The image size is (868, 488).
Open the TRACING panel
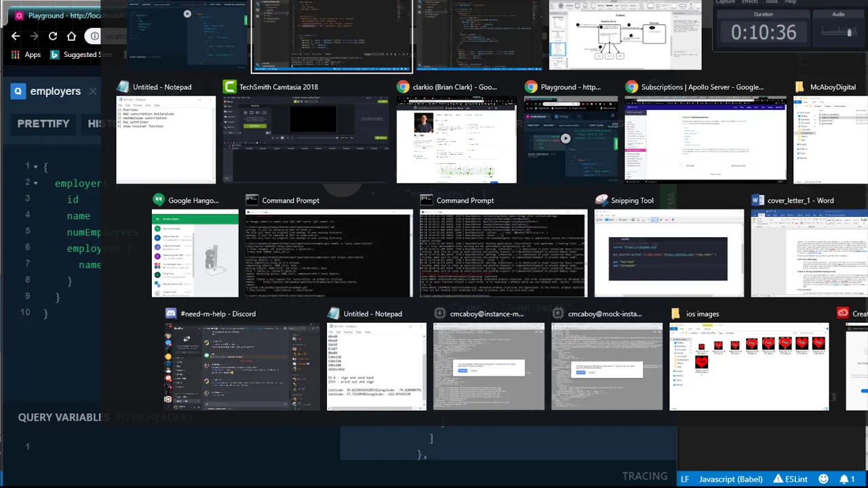645,476
